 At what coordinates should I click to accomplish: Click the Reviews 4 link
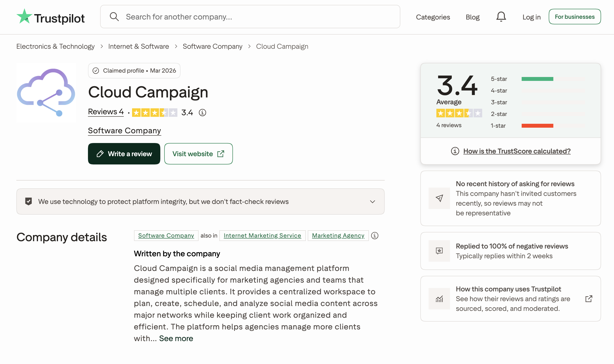106,112
